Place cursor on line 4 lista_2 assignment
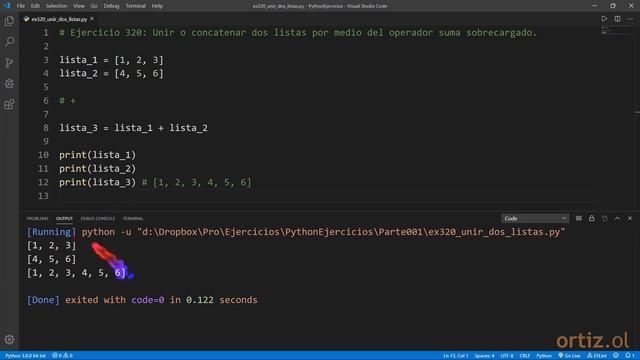The width and height of the screenshot is (640, 360). [x=111, y=73]
